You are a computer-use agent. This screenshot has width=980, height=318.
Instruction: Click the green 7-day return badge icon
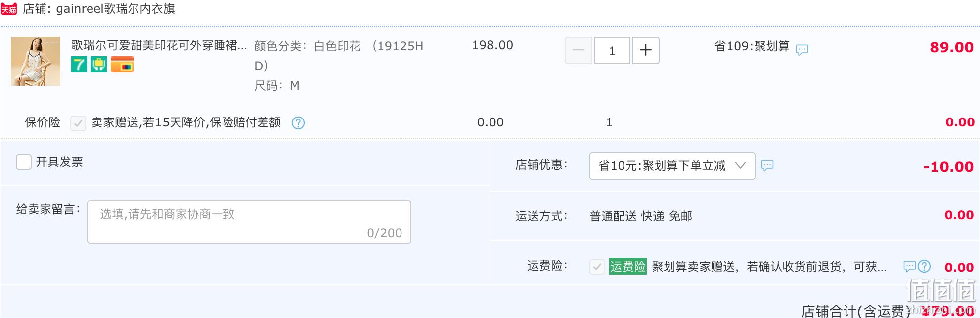coord(79,64)
